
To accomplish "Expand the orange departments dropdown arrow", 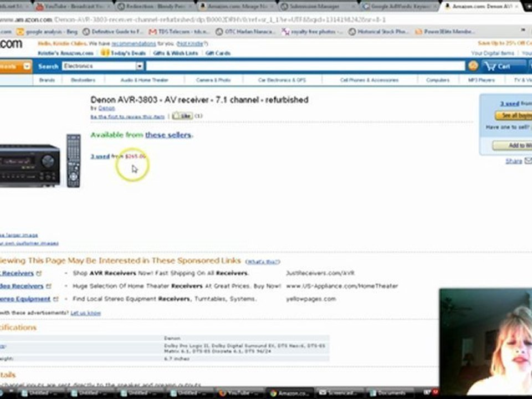I will 27,66.
